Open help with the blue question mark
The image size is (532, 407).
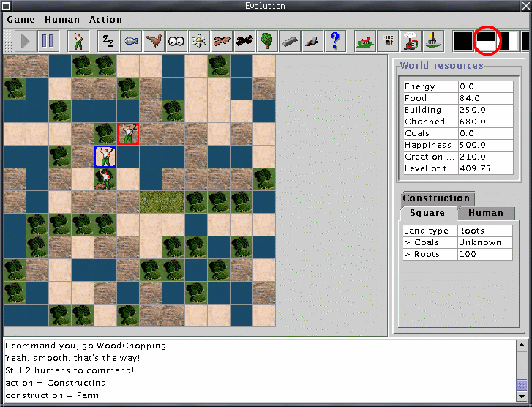(335, 40)
